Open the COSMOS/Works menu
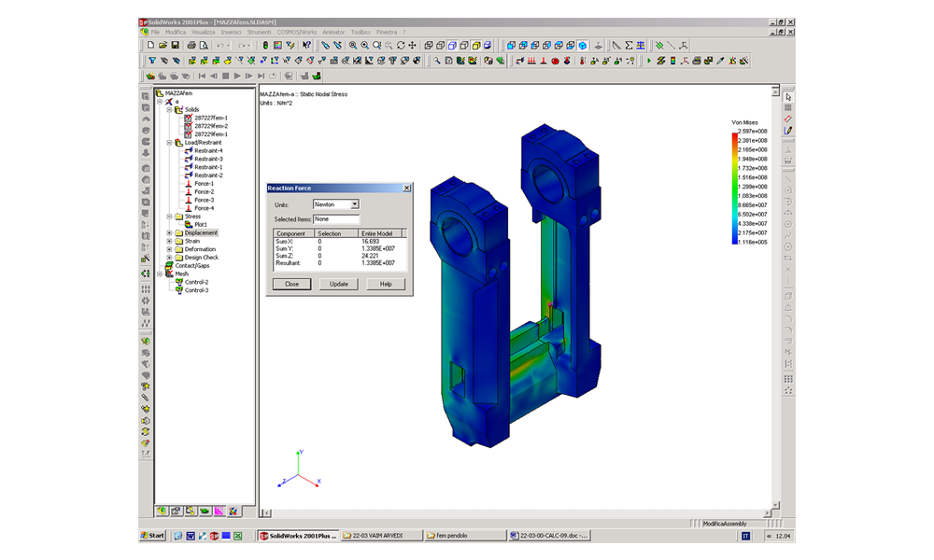Image resolution: width=934 pixels, height=560 pixels. pos(297,32)
